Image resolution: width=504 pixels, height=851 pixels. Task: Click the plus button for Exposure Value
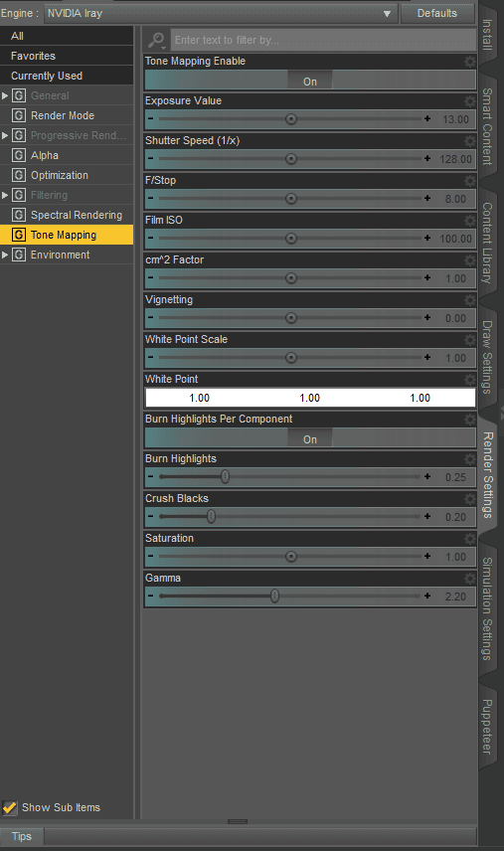[x=427, y=119]
